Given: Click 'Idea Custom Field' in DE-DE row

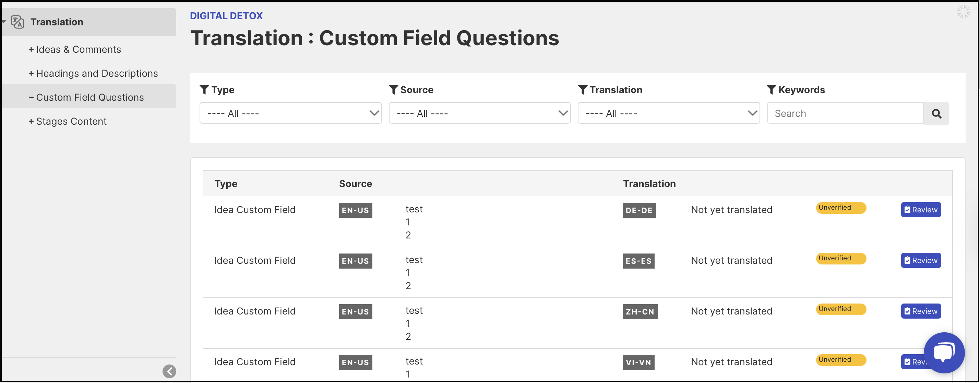Looking at the screenshot, I should coord(254,210).
